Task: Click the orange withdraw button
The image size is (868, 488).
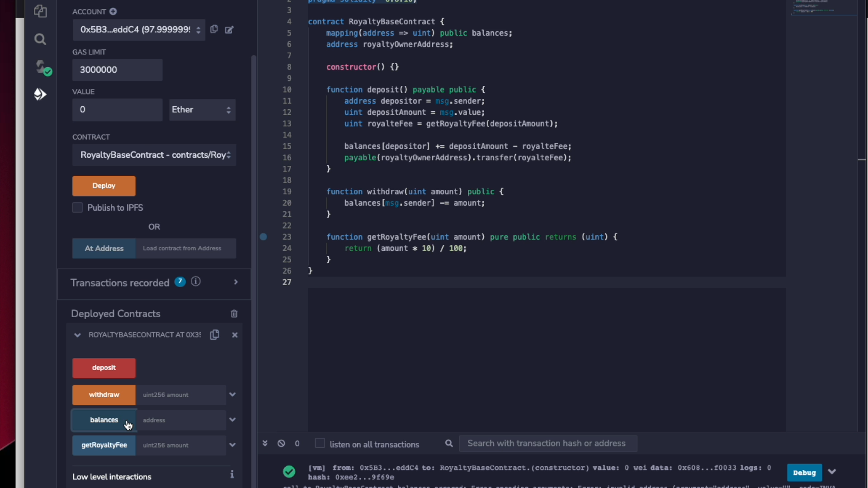Action: [x=104, y=395]
